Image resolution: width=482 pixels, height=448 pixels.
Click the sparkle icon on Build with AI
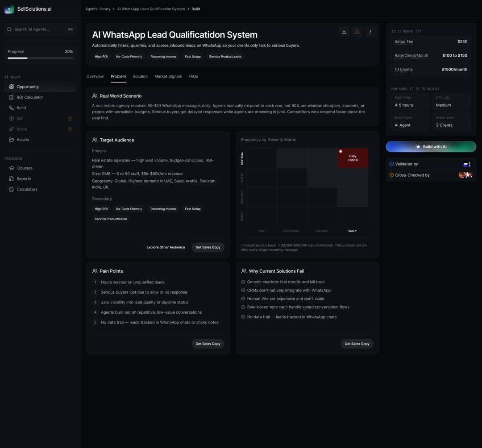pos(418,146)
